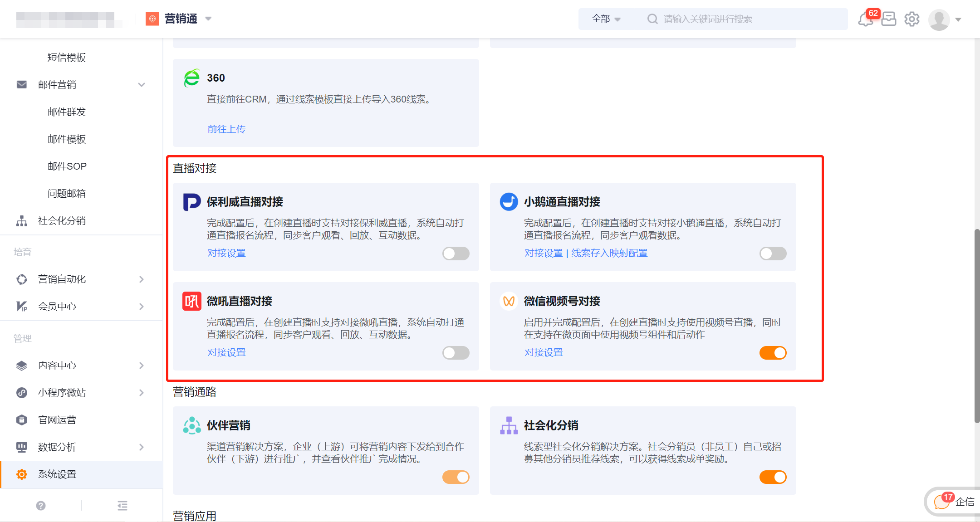
Task: Click the 360 logo icon
Action: pos(192,78)
